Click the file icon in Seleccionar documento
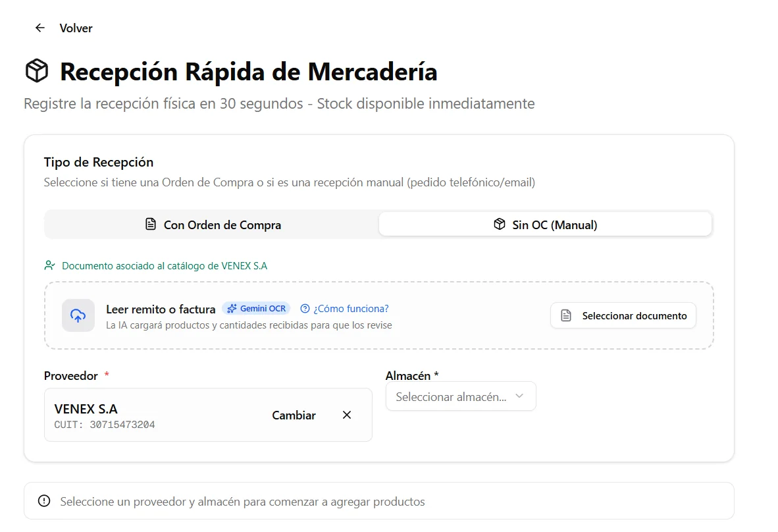The height and width of the screenshot is (532, 778). (x=566, y=315)
